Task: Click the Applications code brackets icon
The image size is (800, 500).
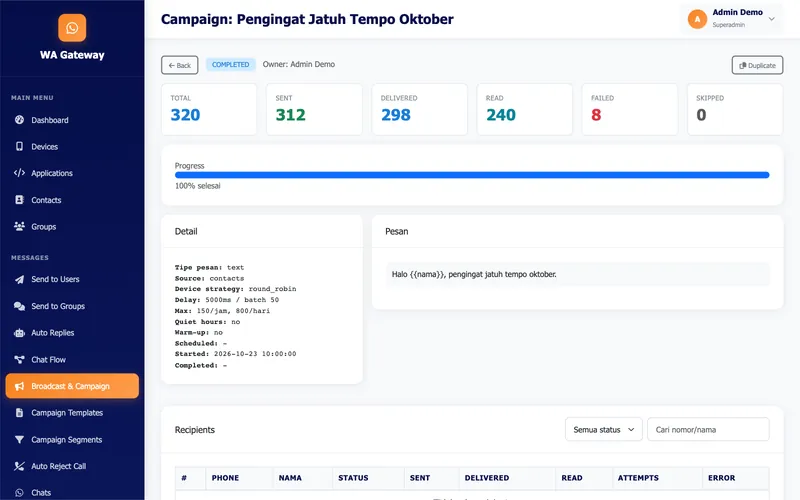Action: (19, 173)
